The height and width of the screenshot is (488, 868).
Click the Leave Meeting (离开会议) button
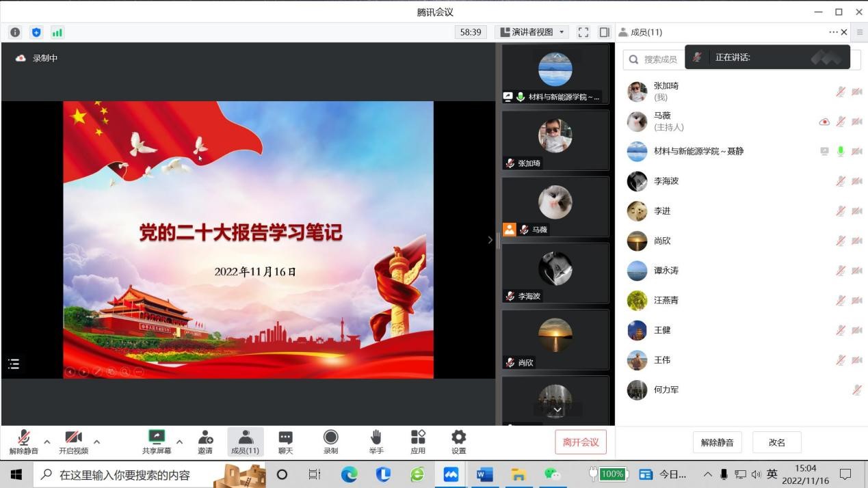pos(580,442)
